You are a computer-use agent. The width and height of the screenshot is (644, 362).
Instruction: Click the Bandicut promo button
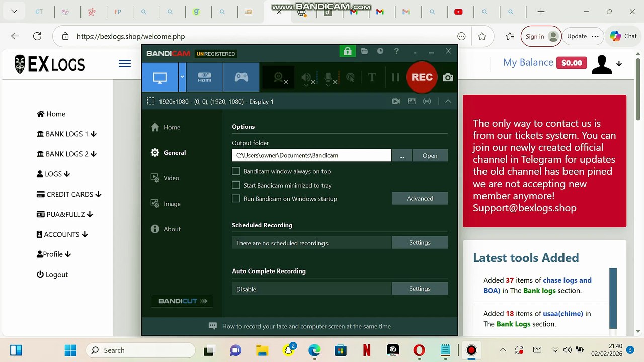point(182,301)
